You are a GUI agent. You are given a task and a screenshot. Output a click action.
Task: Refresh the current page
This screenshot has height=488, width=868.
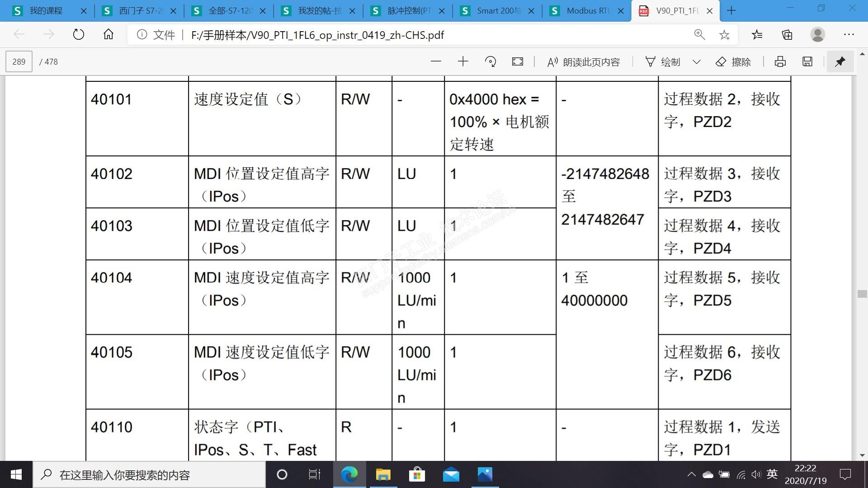click(79, 35)
